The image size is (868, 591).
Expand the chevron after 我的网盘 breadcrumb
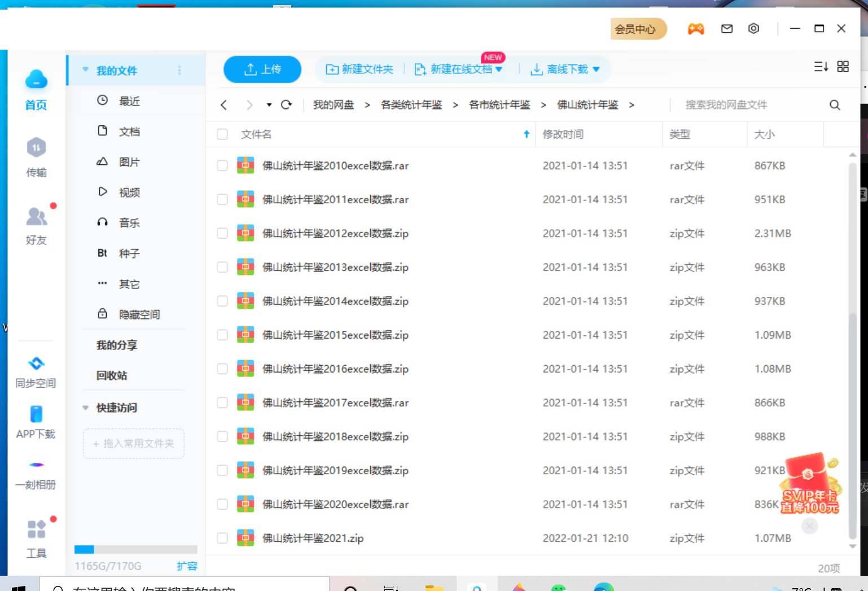[367, 105]
